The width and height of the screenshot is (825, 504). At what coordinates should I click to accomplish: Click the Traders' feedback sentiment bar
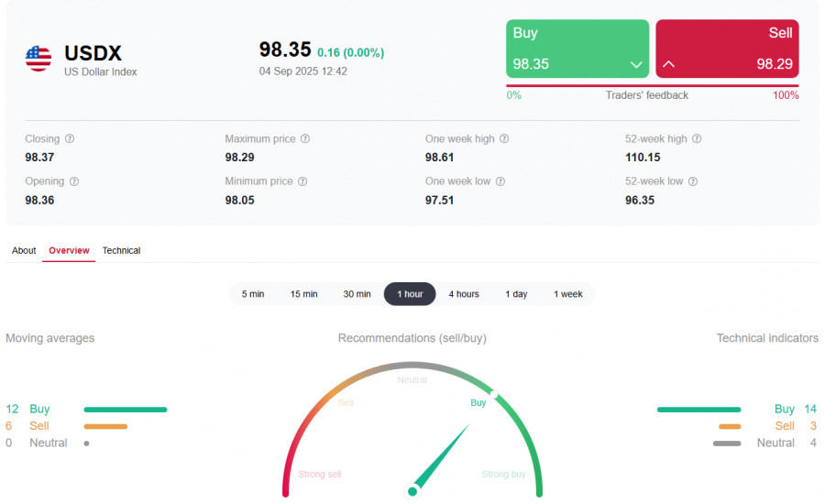point(653,86)
